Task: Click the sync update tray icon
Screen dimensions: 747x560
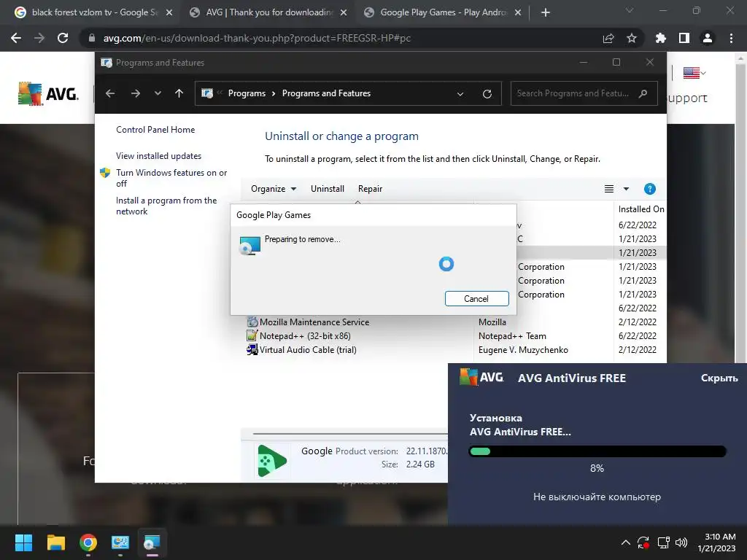Action: (x=643, y=542)
